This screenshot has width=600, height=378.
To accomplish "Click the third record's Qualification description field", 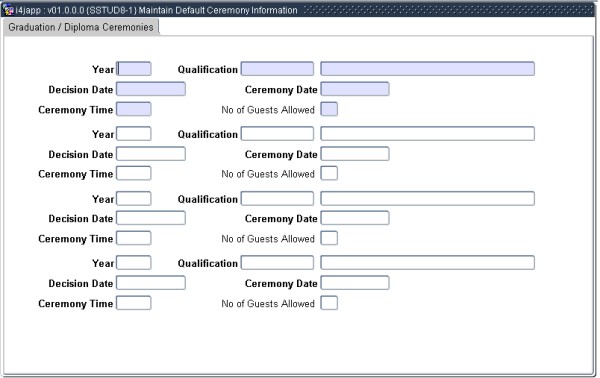I will 427,199.
